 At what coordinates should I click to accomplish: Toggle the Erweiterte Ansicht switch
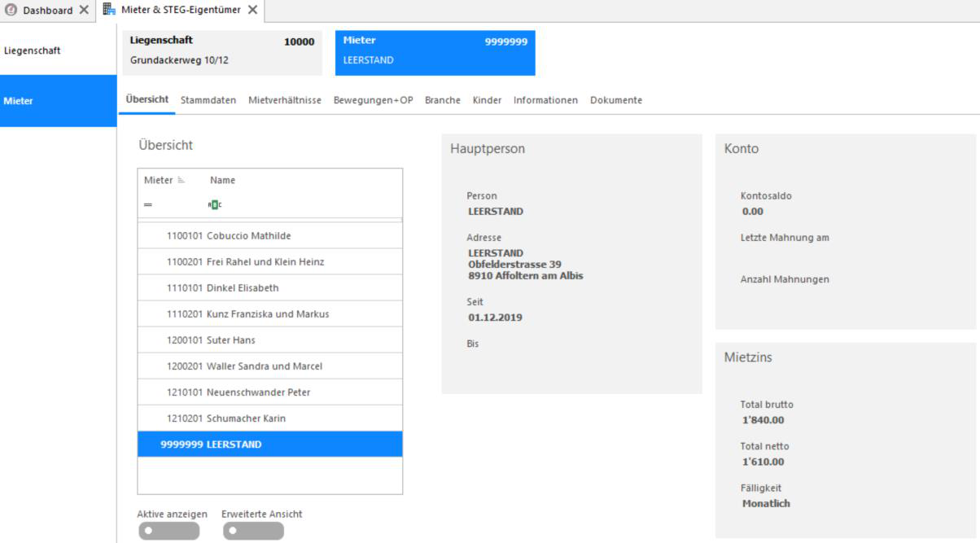[253, 531]
